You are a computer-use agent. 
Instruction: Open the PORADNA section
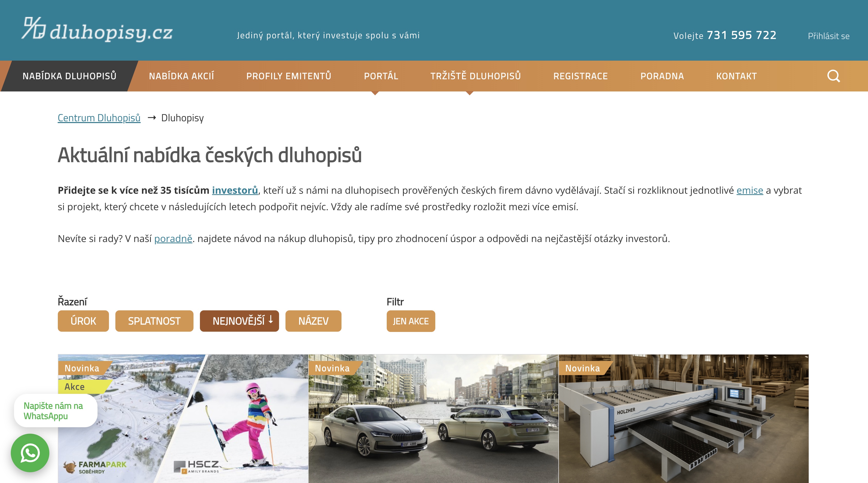click(662, 76)
